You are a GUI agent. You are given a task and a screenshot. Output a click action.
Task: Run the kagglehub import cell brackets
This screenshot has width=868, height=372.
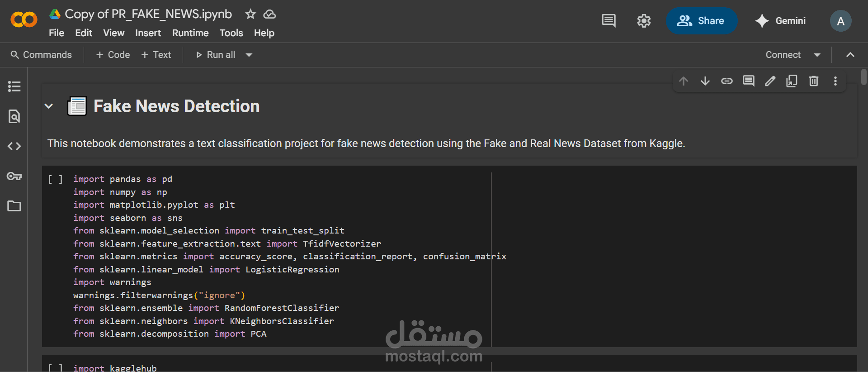55,368
